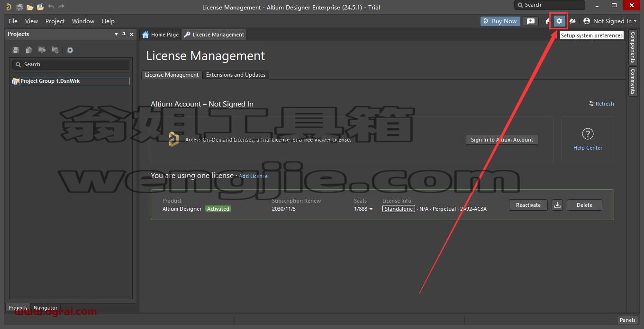Click the folder-with-gear icon in Projects panel
The width and height of the screenshot is (644, 329).
[55, 50]
